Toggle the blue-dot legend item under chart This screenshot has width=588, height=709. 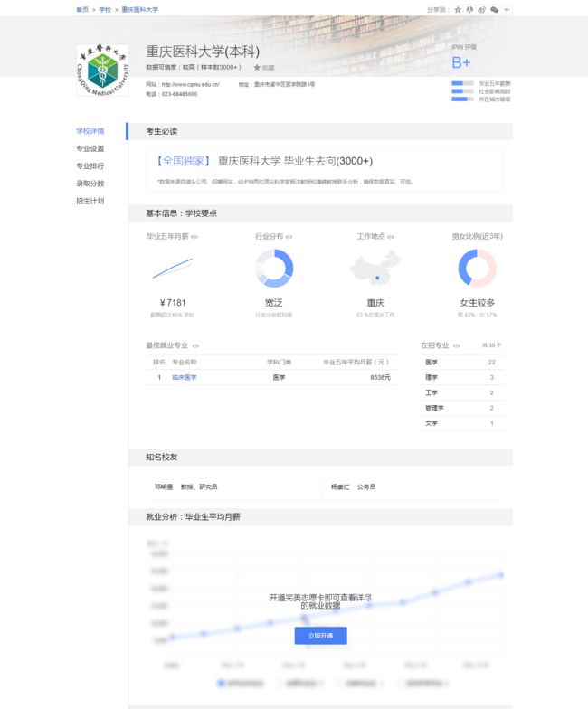point(241,684)
